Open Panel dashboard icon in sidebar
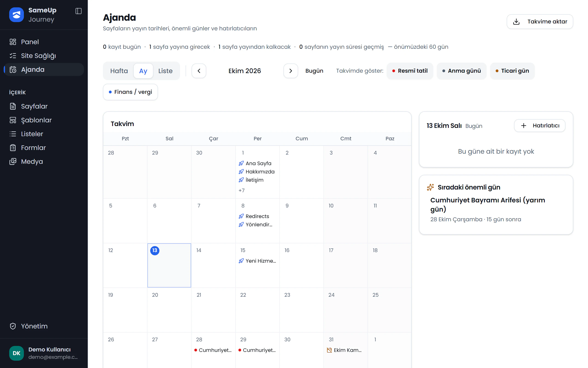Screen dimensions: 588x368 [13, 42]
